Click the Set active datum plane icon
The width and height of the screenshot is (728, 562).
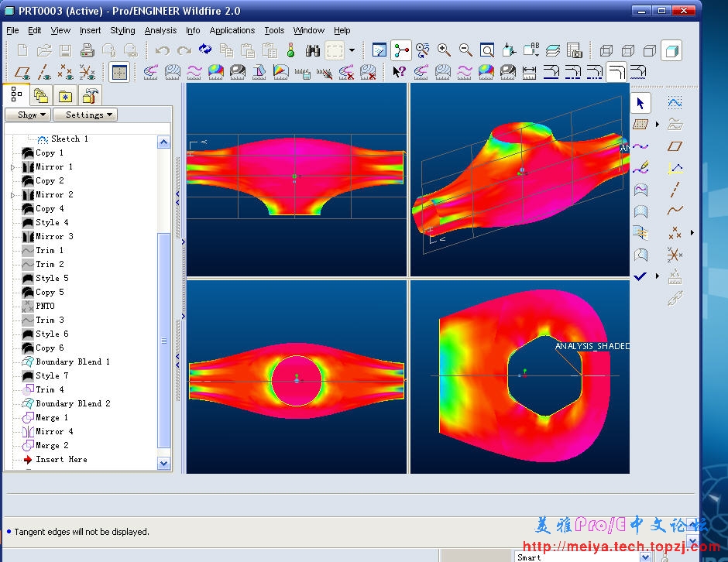[640, 125]
